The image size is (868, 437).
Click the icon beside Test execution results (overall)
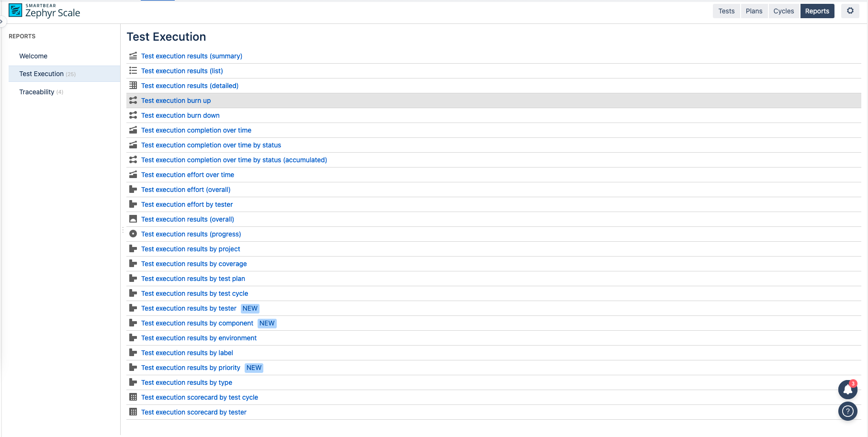click(133, 219)
